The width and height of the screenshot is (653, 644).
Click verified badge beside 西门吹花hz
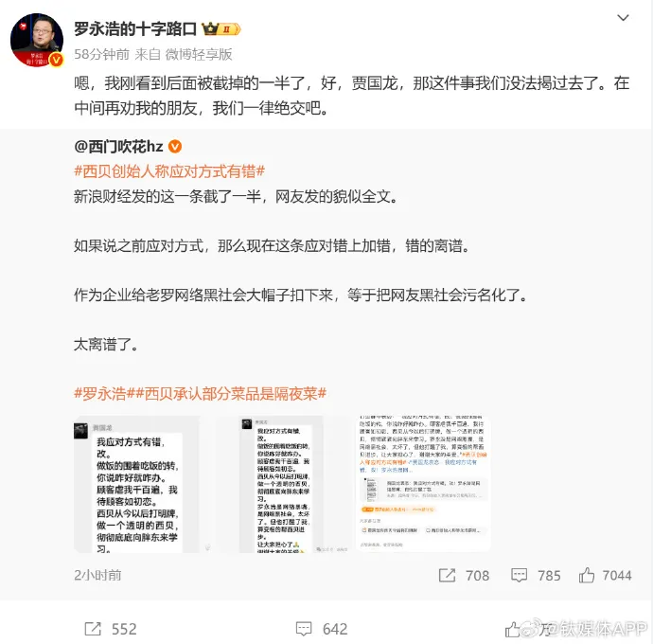(x=175, y=146)
